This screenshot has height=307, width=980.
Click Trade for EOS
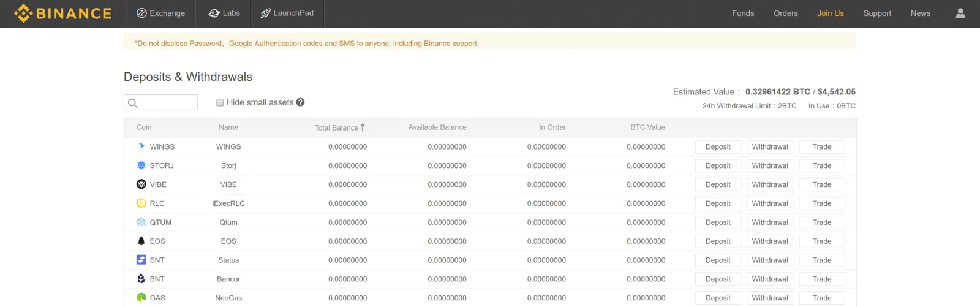pos(822,241)
